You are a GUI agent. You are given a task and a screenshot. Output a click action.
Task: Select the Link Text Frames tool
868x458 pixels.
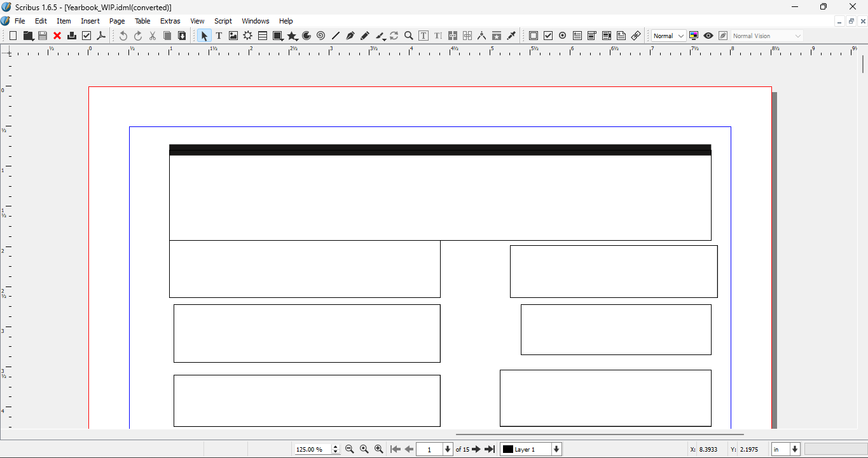[453, 36]
